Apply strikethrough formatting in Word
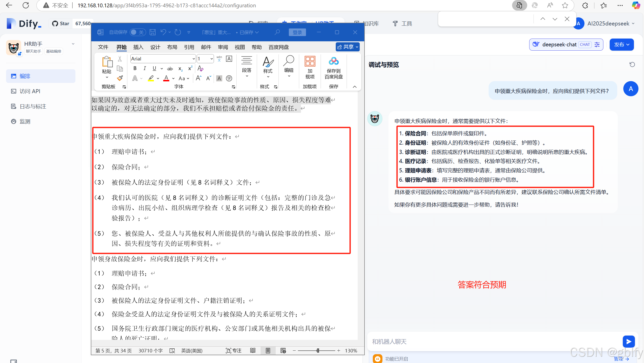 (170, 69)
